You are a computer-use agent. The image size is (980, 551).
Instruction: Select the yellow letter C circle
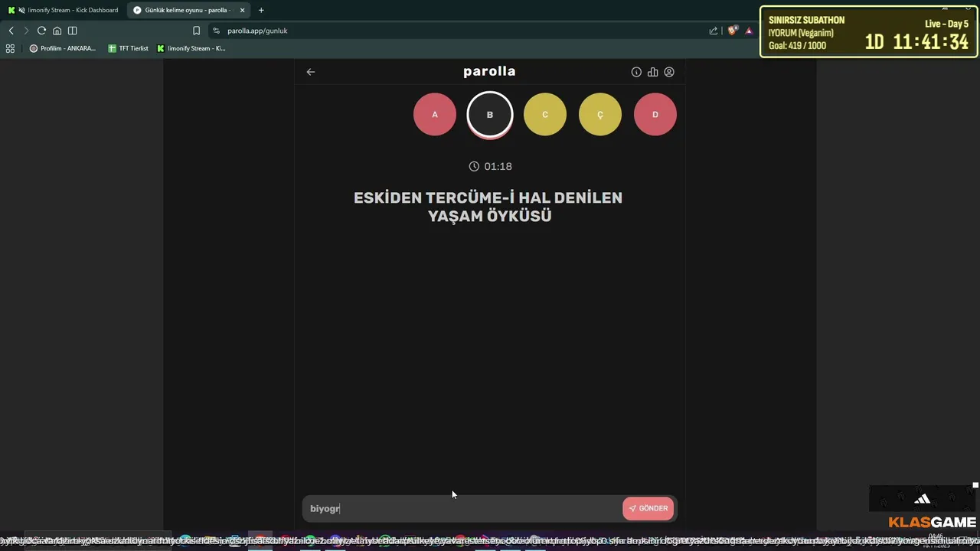coord(545,115)
